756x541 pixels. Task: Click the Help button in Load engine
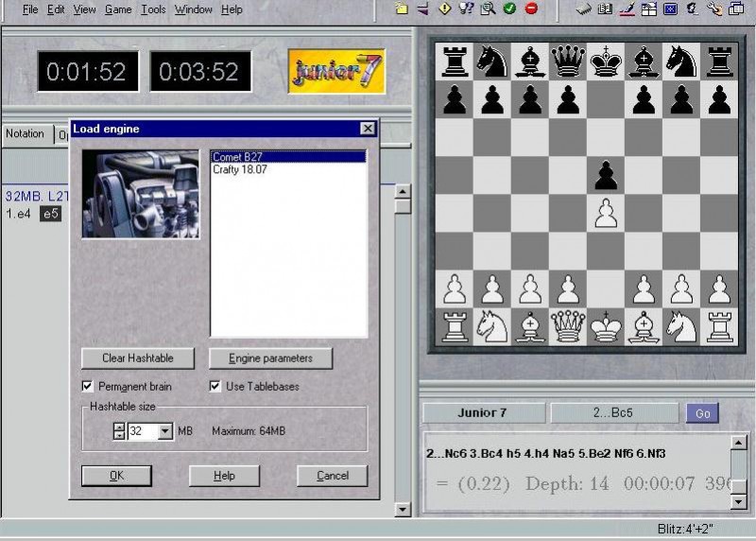(x=224, y=476)
